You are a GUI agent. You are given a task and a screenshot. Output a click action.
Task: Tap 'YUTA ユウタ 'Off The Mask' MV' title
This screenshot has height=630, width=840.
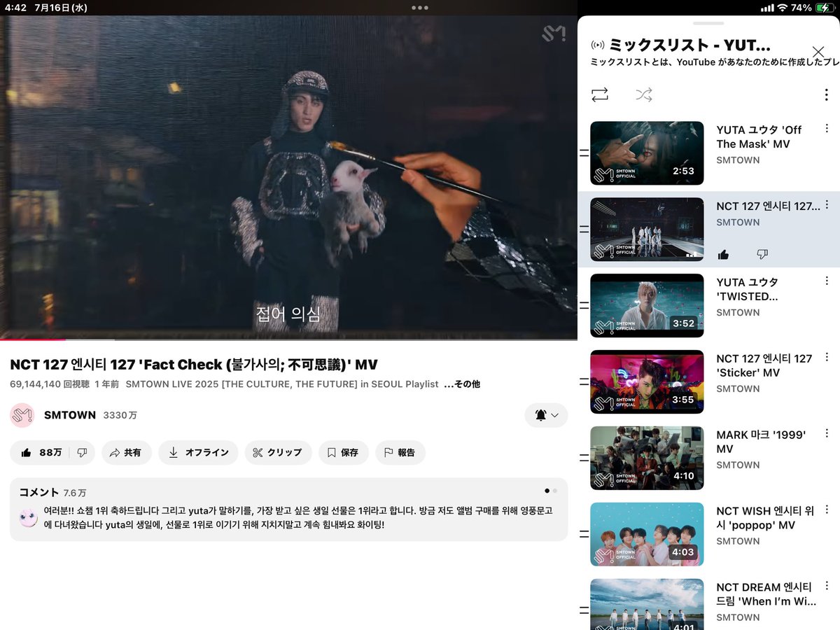pyautogui.click(x=759, y=136)
